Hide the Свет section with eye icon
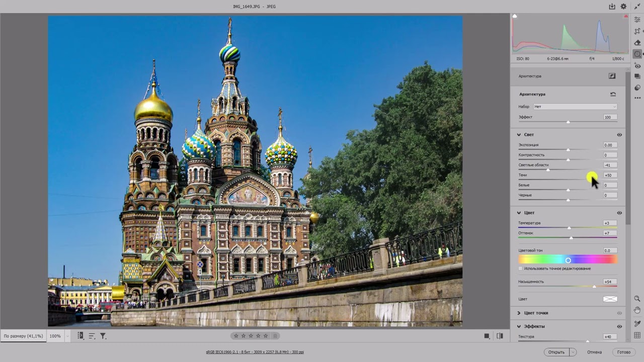This screenshot has height=362, width=644. (x=619, y=135)
